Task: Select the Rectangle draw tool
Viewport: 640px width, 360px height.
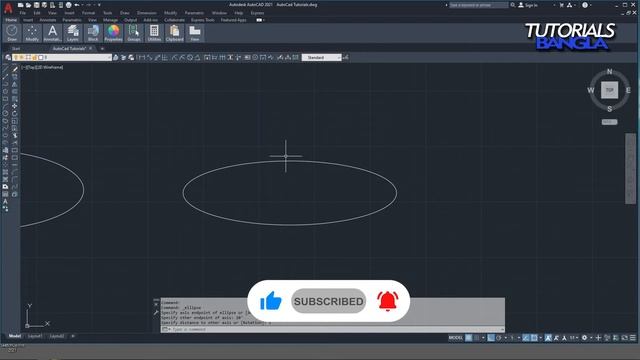Action: [5, 99]
